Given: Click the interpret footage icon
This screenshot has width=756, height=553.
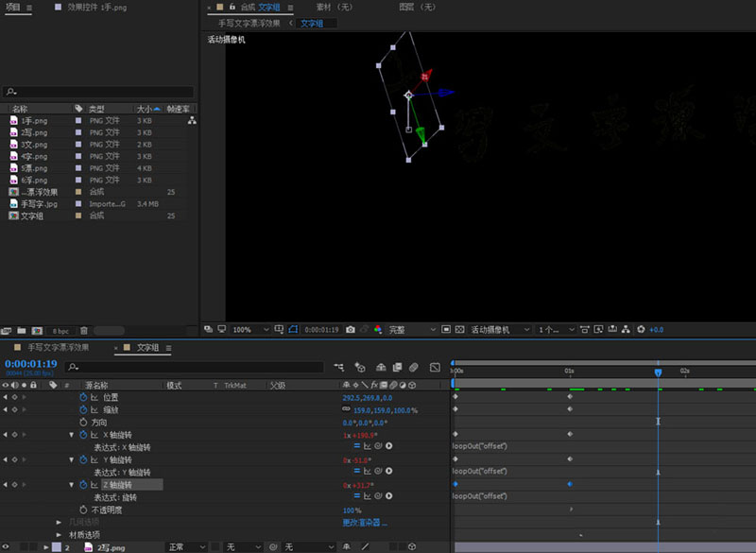Looking at the screenshot, I should click(x=7, y=331).
